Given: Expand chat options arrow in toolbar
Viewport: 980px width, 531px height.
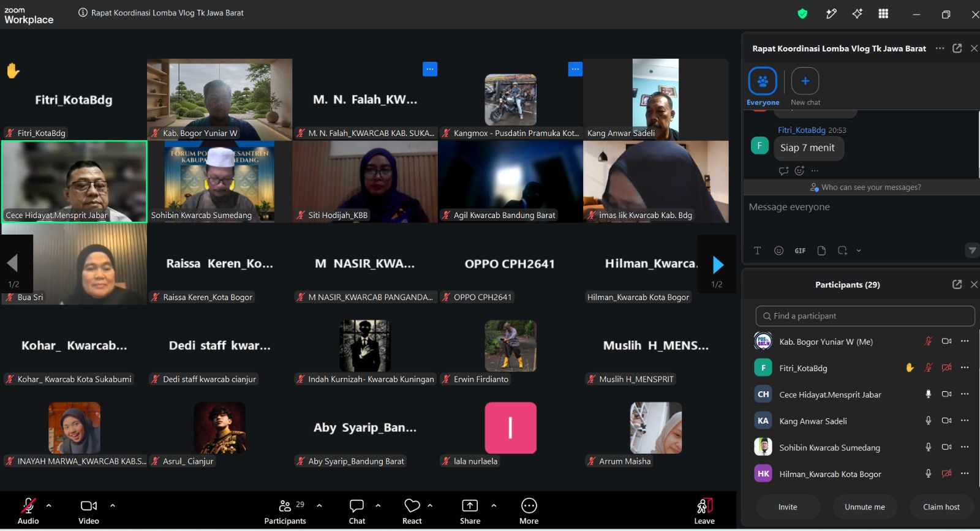Looking at the screenshot, I should [x=378, y=506].
